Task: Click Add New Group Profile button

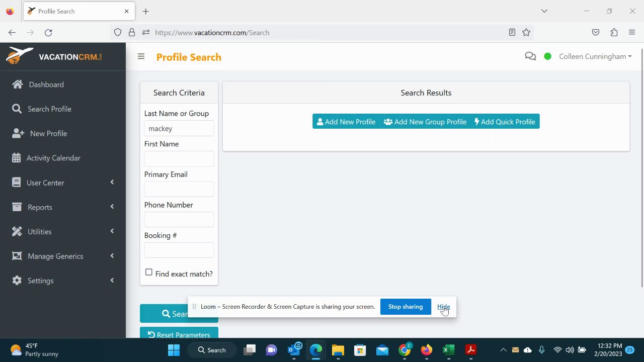Action: click(425, 122)
